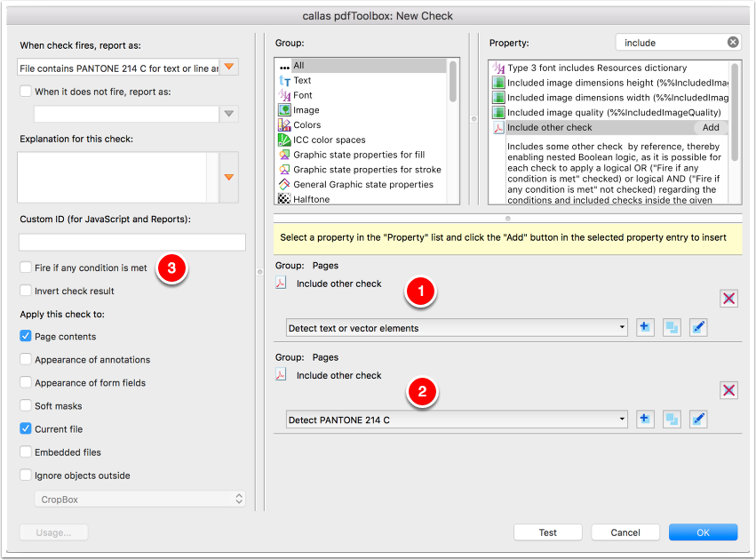Remove the 'Detect PANTONE 214 C' condition

coord(728,389)
